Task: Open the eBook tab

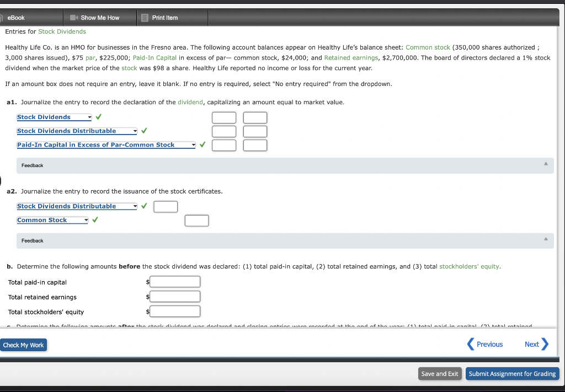Action: pos(31,18)
